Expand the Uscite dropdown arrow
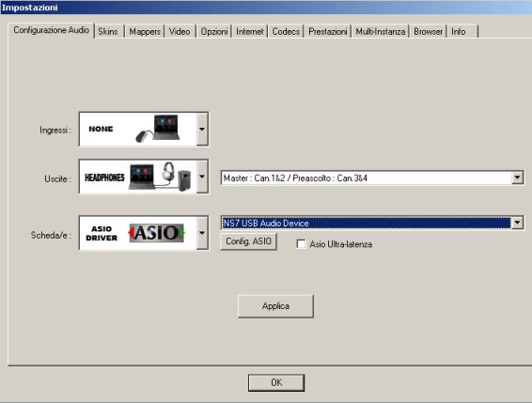 click(x=202, y=177)
